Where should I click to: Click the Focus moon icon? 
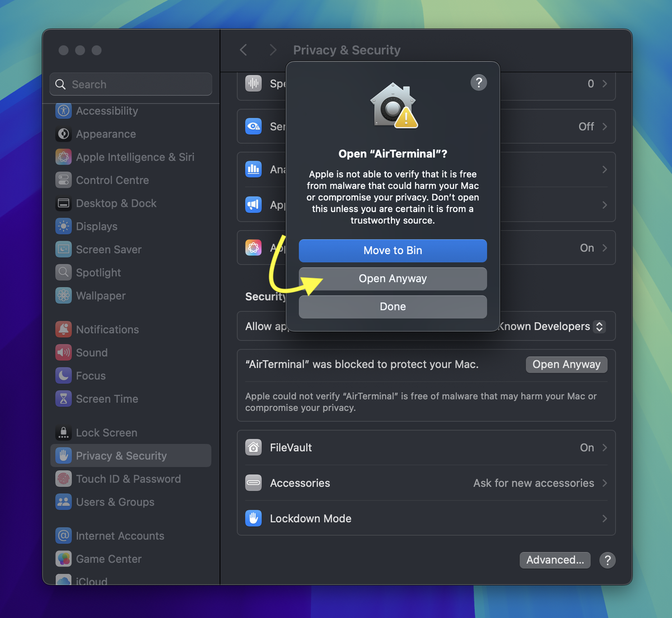(x=63, y=376)
